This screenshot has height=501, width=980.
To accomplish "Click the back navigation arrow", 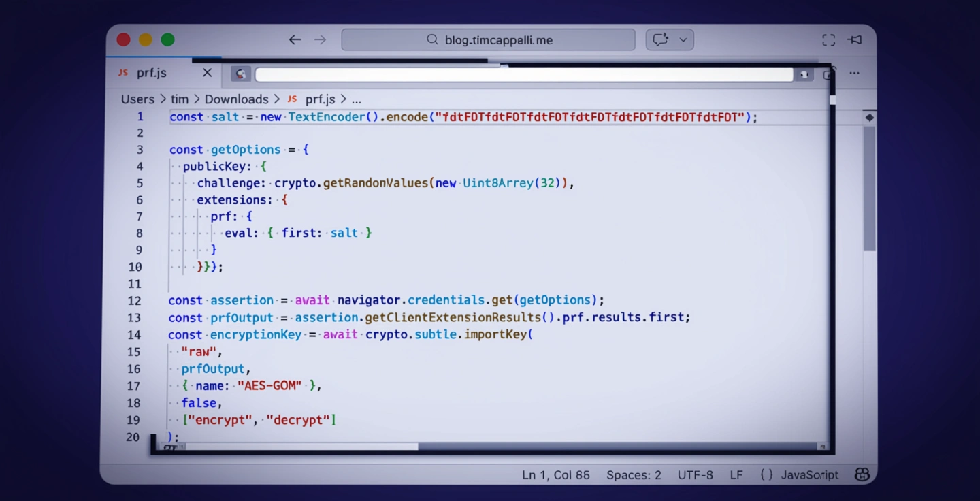I will 295,40.
